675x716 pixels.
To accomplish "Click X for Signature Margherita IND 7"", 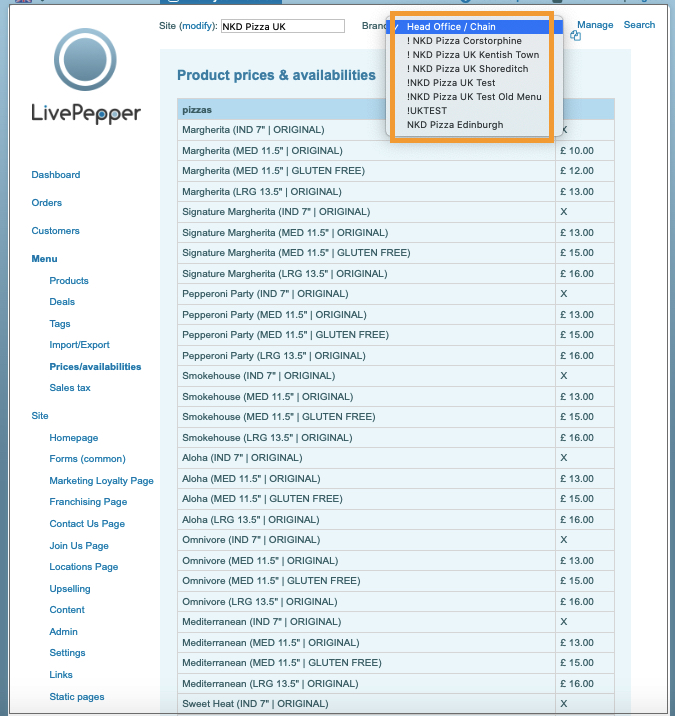I will 564,212.
